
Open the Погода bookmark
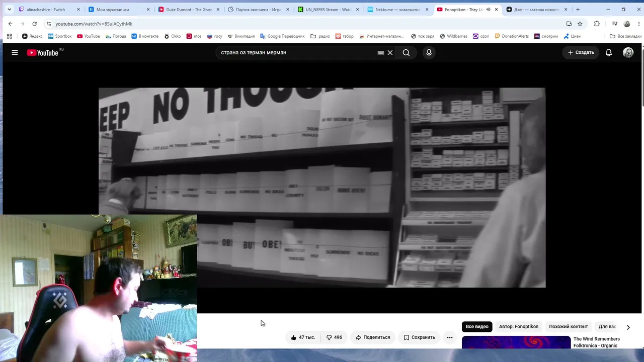[x=116, y=36]
